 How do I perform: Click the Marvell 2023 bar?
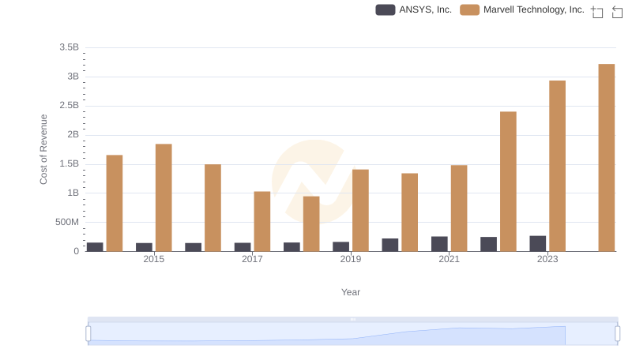[557, 166]
